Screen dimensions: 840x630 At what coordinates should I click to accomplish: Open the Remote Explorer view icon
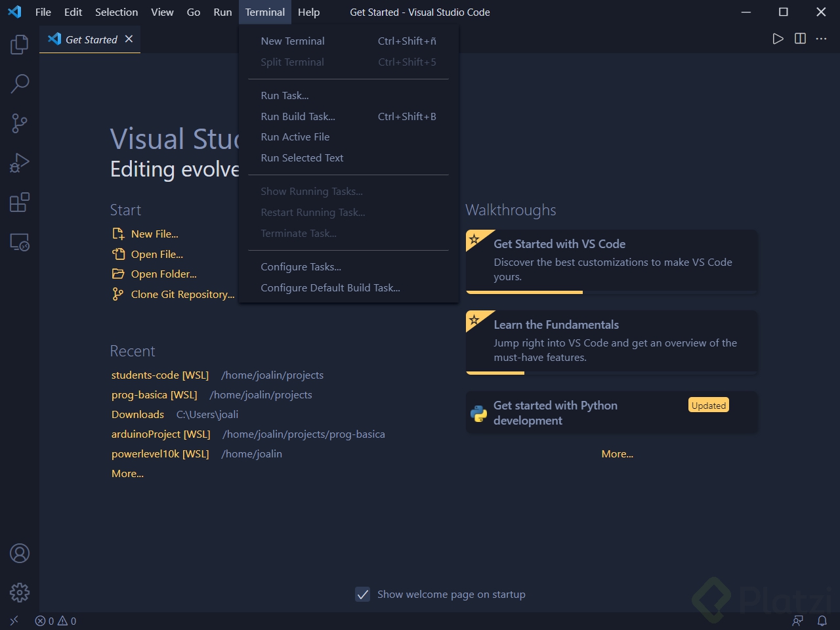(20, 242)
